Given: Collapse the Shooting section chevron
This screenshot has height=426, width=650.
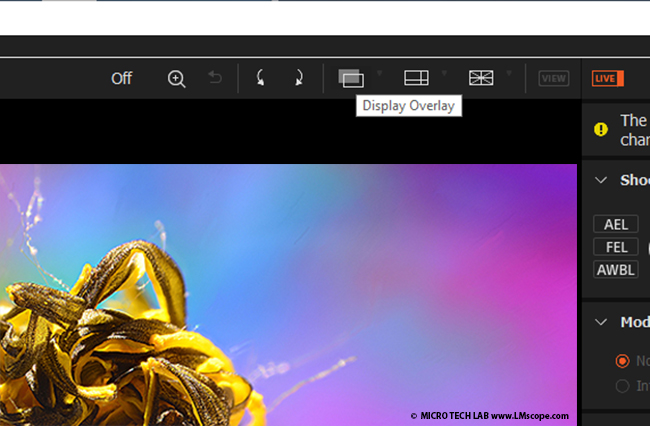Looking at the screenshot, I should coord(601,180).
